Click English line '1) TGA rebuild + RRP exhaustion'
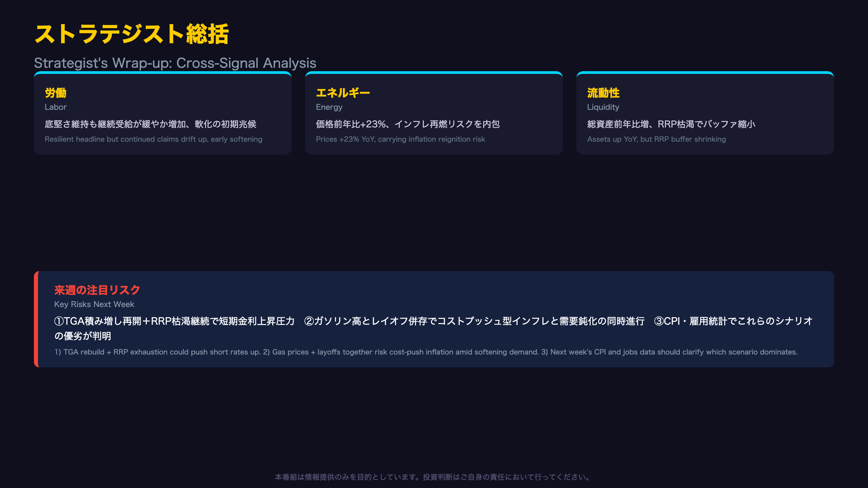 (x=426, y=352)
